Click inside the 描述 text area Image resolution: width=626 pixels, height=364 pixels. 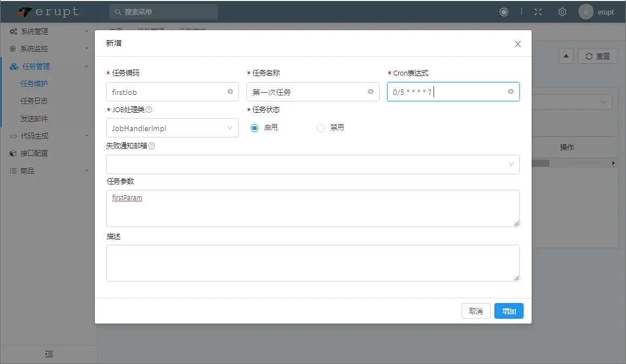(x=313, y=262)
